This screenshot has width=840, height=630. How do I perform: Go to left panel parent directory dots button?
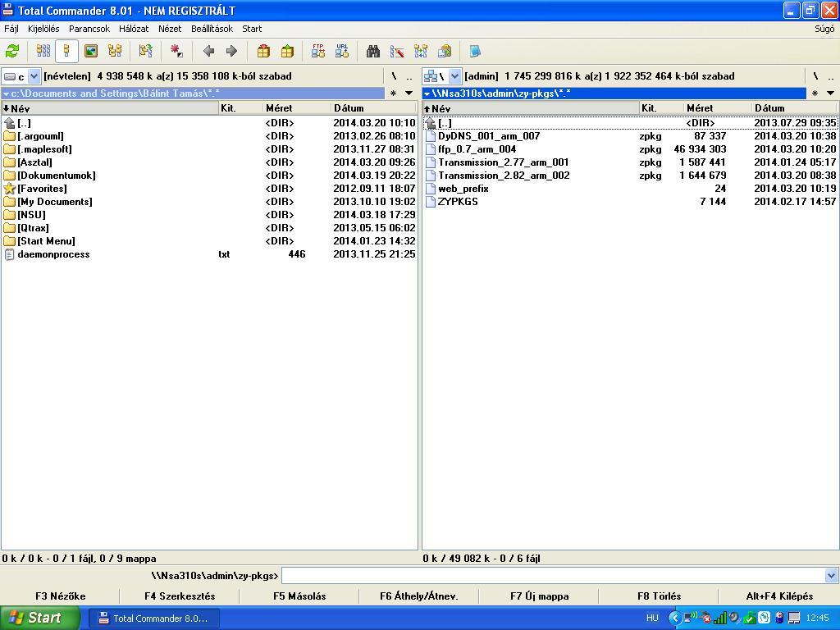409,76
